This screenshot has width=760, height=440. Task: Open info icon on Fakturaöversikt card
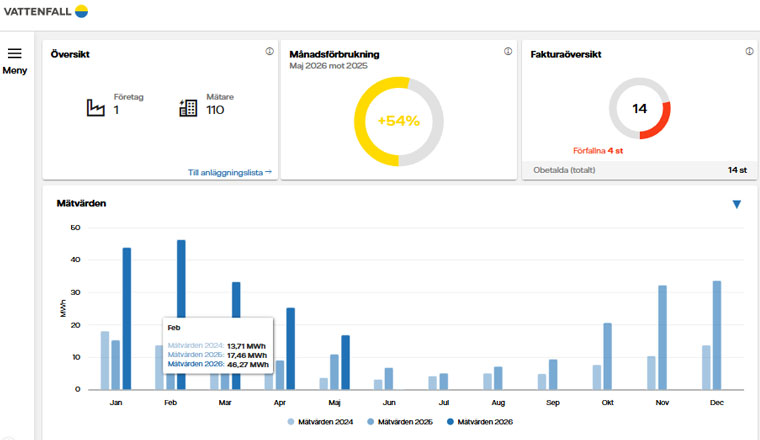[749, 51]
